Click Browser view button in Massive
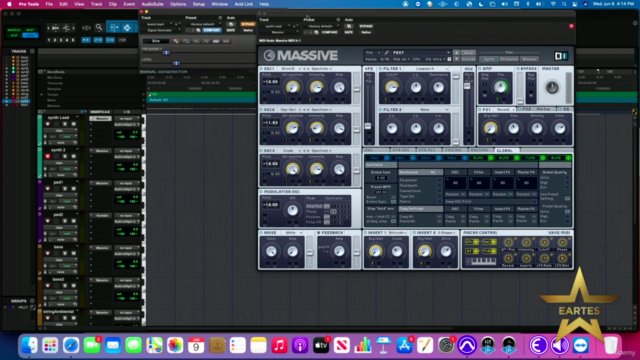This screenshot has width=640, height=360. [529, 59]
